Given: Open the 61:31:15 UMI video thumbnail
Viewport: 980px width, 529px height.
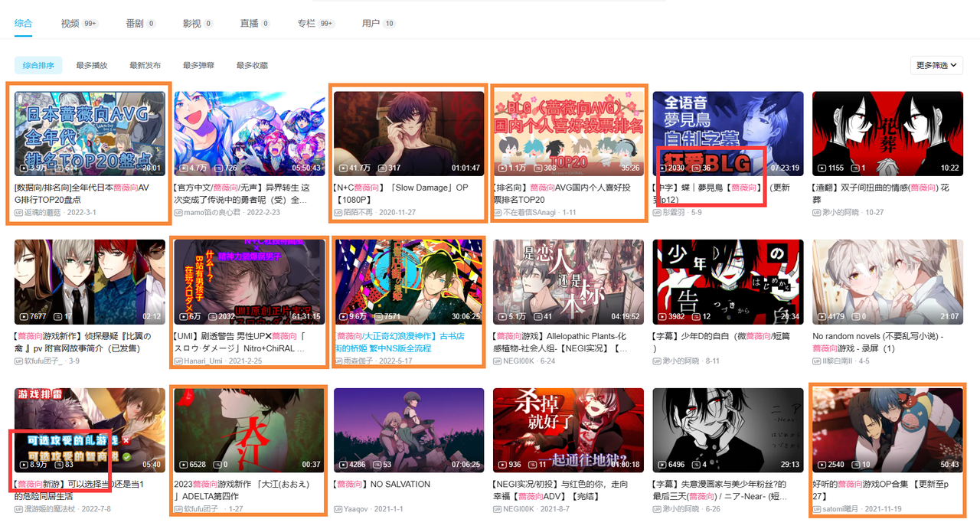Looking at the screenshot, I should [250, 282].
